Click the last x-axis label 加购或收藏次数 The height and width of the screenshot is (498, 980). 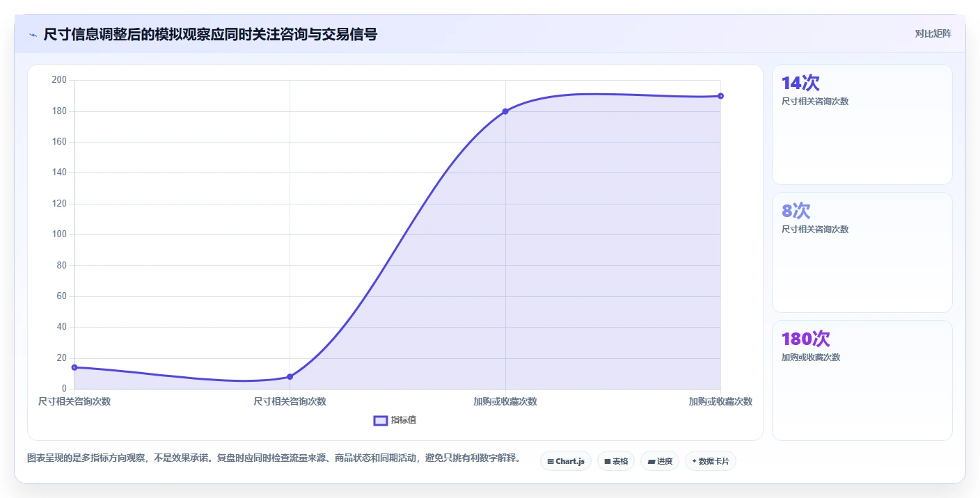(720, 401)
